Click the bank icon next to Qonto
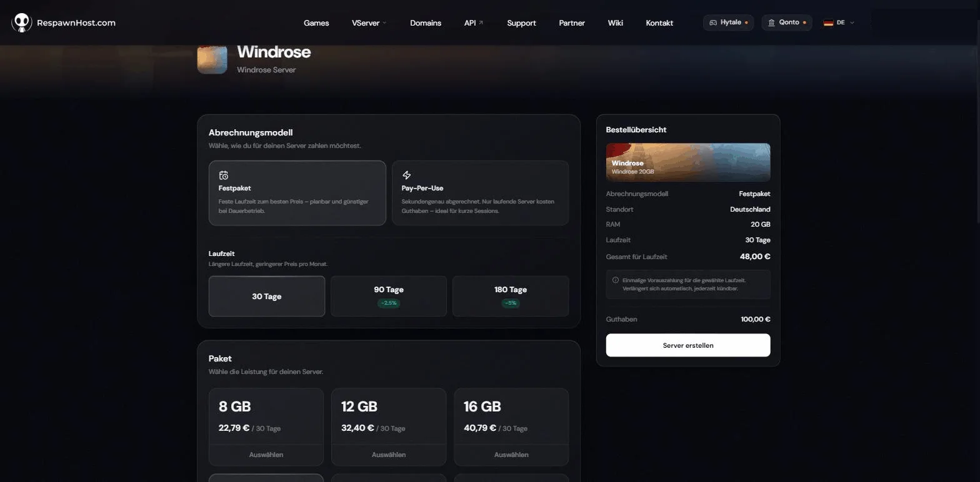Viewport: 980px width, 482px height. 771,22
